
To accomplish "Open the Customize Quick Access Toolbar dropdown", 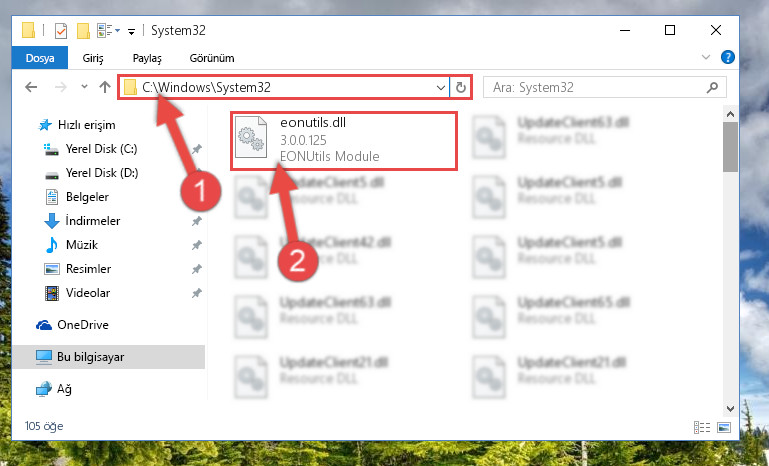I will coord(131,31).
